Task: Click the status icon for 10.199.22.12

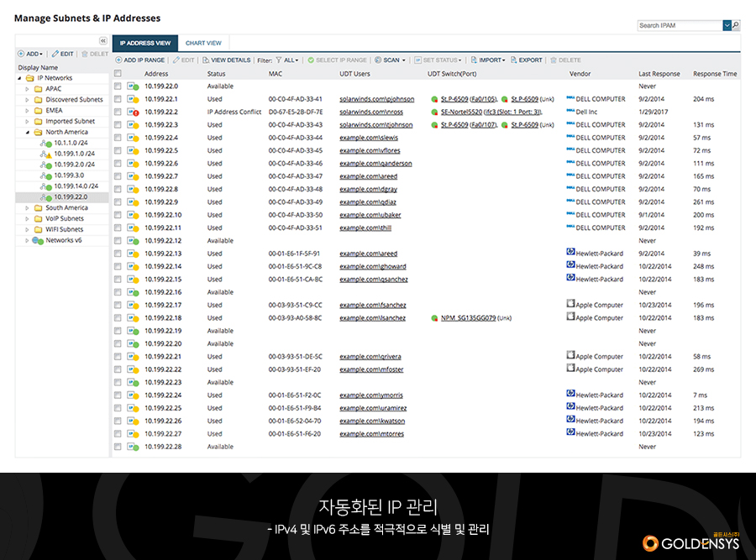Action: [x=133, y=241]
